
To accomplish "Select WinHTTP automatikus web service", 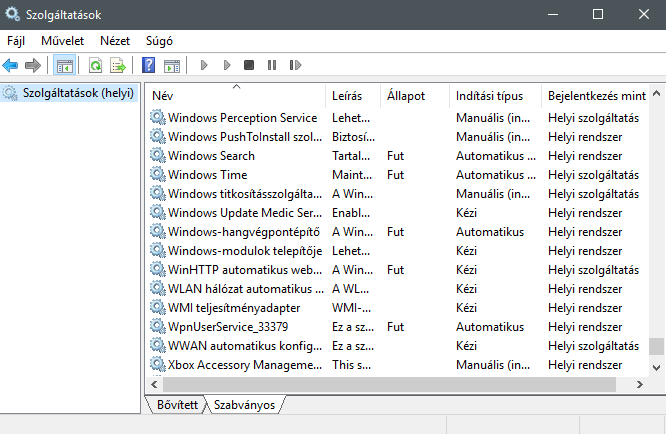I will pos(245,270).
